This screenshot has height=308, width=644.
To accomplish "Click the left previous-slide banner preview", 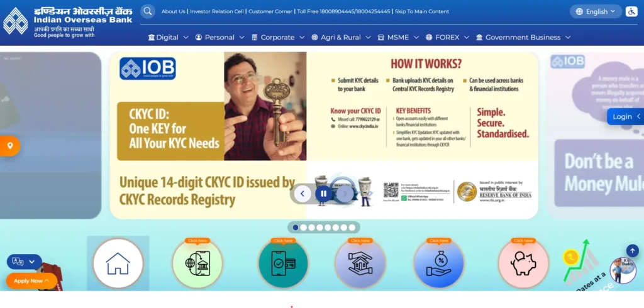I will coord(50,135).
